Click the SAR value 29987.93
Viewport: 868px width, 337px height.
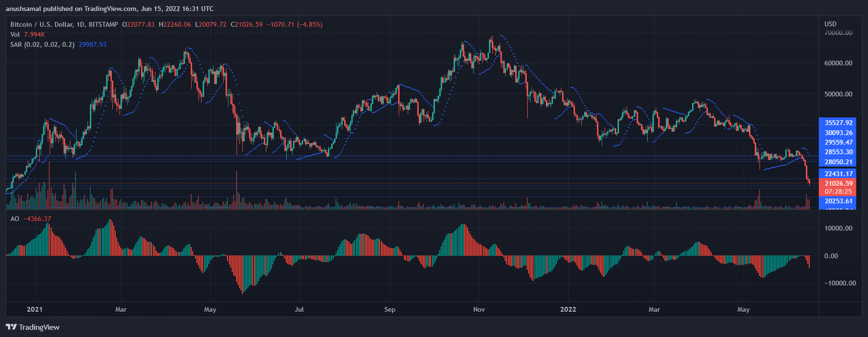click(93, 44)
